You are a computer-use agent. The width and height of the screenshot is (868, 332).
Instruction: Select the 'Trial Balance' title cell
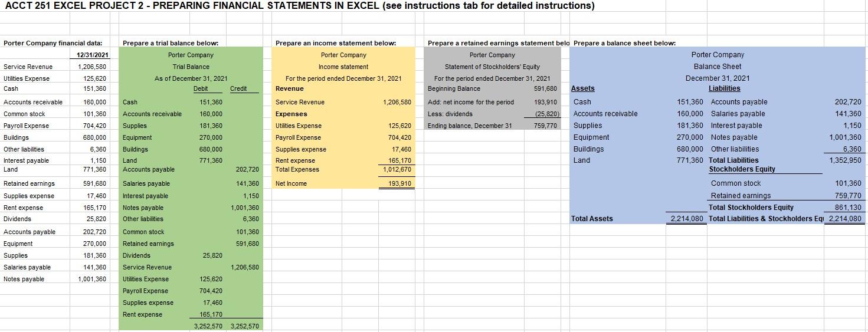(191, 67)
